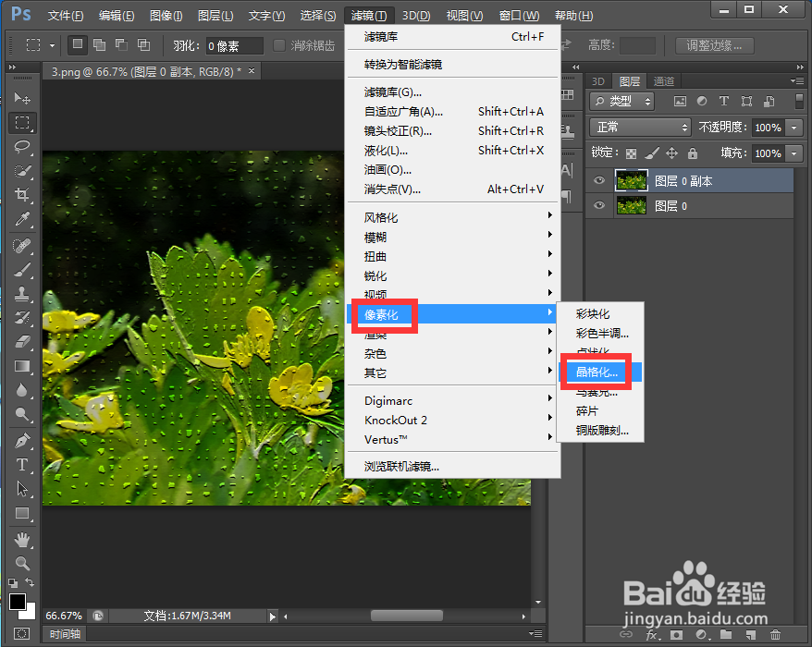This screenshot has width=812, height=647.
Task: Switch to the 通道 channels tab
Action: 664,80
